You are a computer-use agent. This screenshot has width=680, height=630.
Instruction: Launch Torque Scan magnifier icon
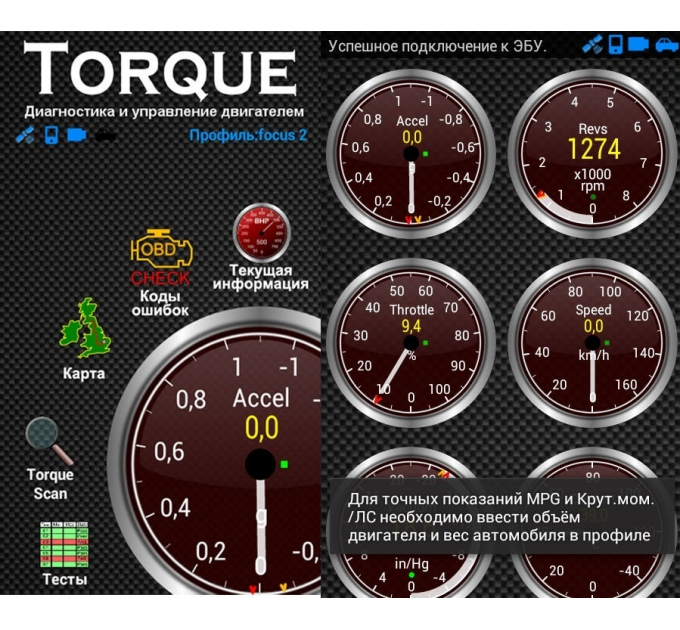coord(49,441)
